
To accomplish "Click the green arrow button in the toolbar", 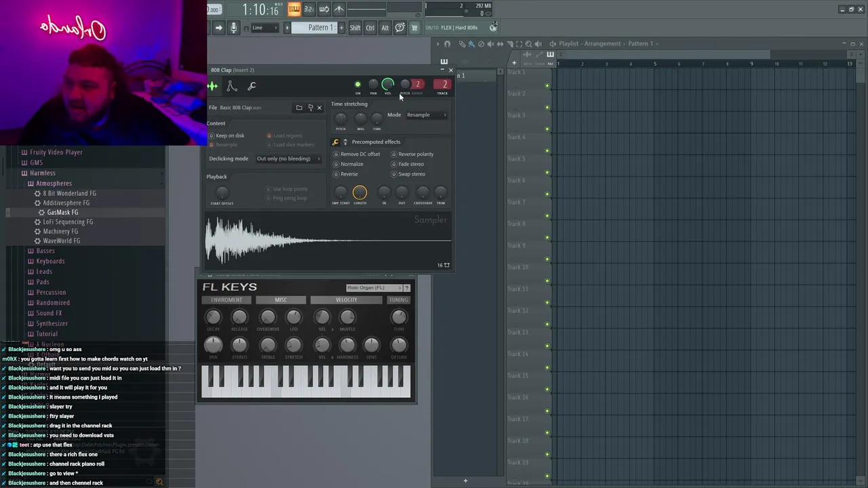I will pos(218,28).
